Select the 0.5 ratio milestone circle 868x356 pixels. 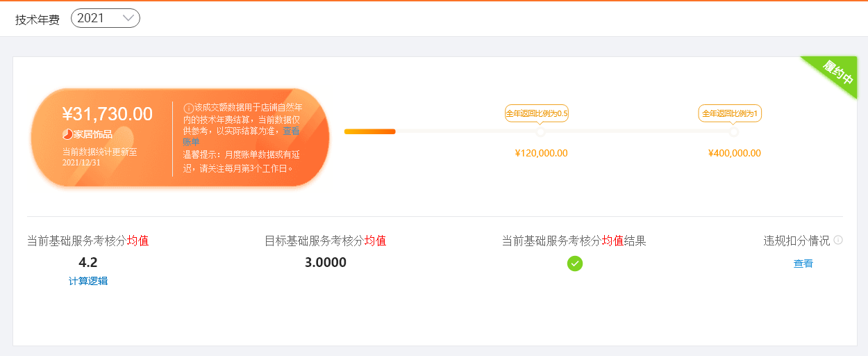(x=541, y=131)
